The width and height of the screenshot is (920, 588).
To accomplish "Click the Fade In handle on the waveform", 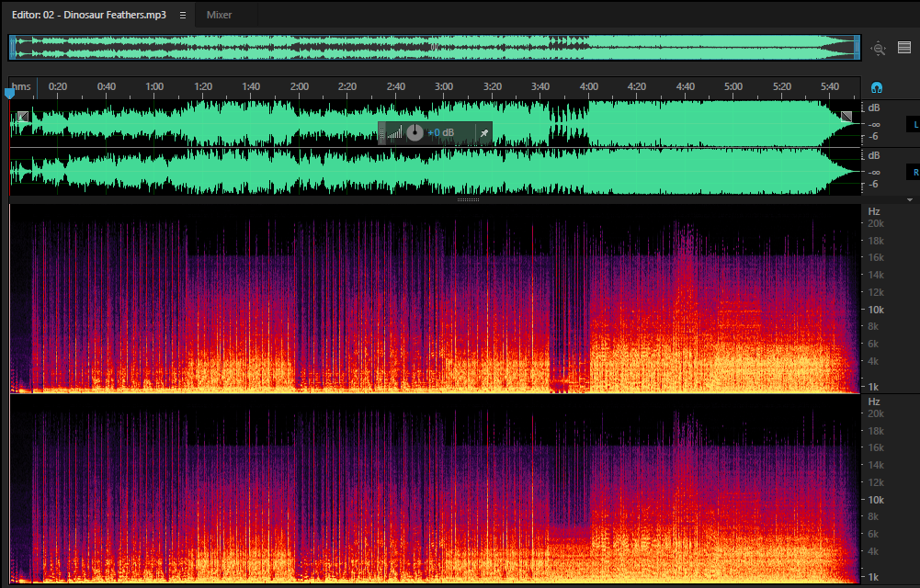I will (x=23, y=116).
